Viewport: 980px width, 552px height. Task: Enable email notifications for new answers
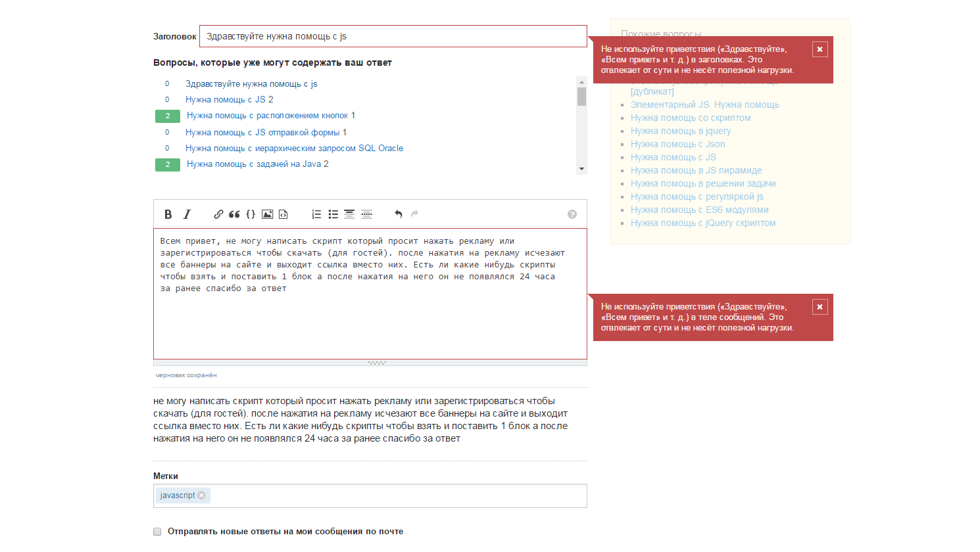157,532
